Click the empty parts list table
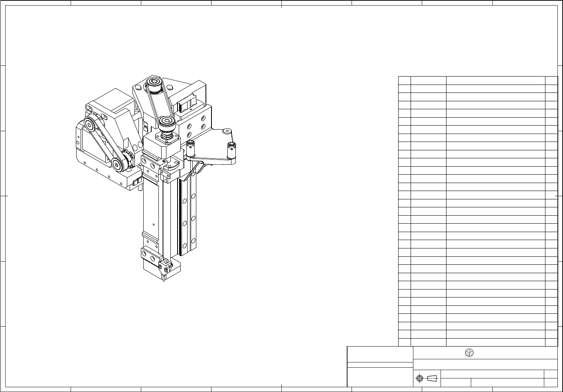The width and height of the screenshot is (563, 392). [478, 211]
